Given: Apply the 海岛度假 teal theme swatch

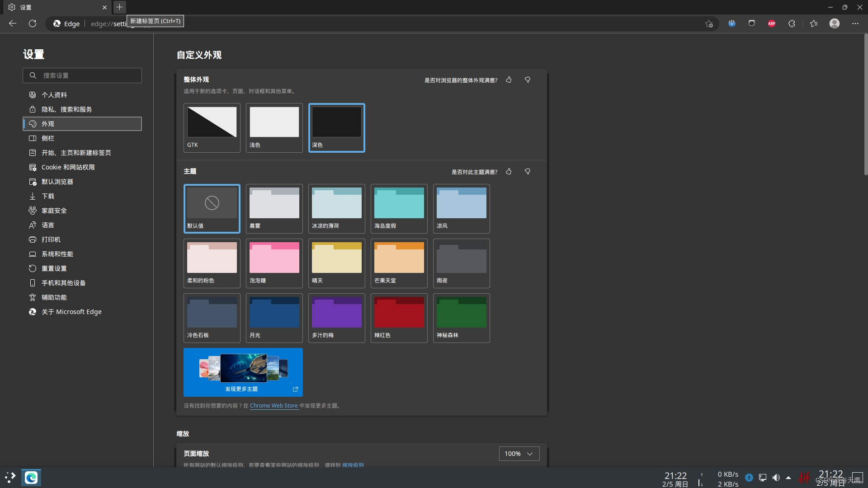Looking at the screenshot, I should point(399,208).
